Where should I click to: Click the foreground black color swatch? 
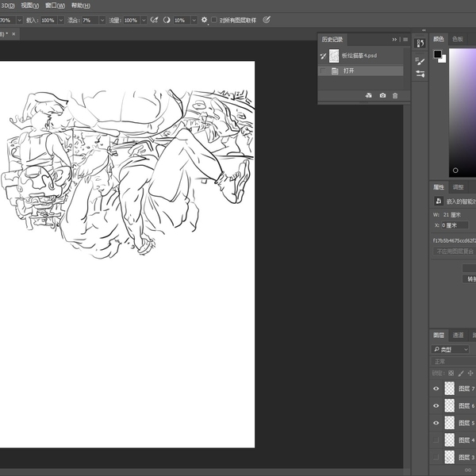437,54
